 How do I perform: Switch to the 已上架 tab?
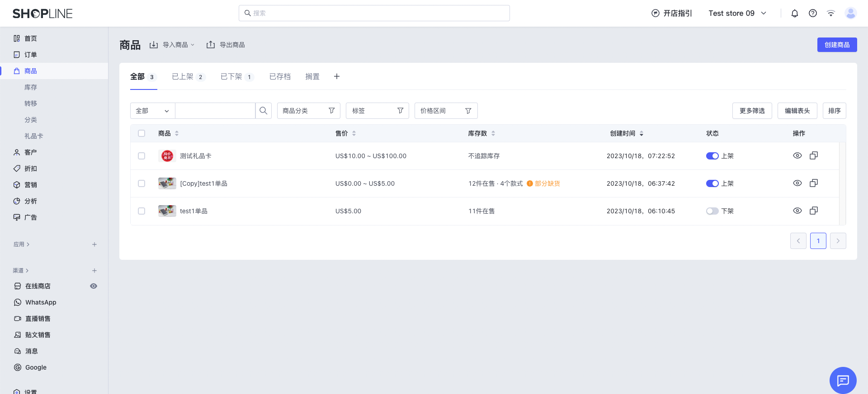tap(183, 76)
